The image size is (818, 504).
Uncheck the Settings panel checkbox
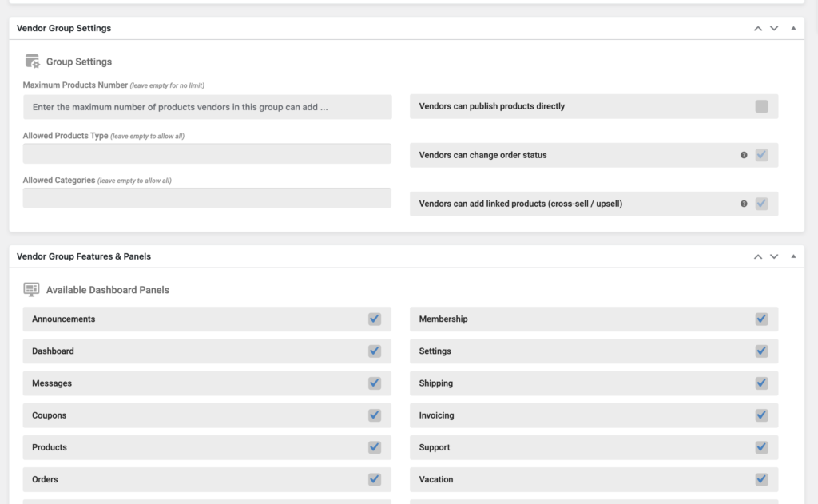[761, 351]
